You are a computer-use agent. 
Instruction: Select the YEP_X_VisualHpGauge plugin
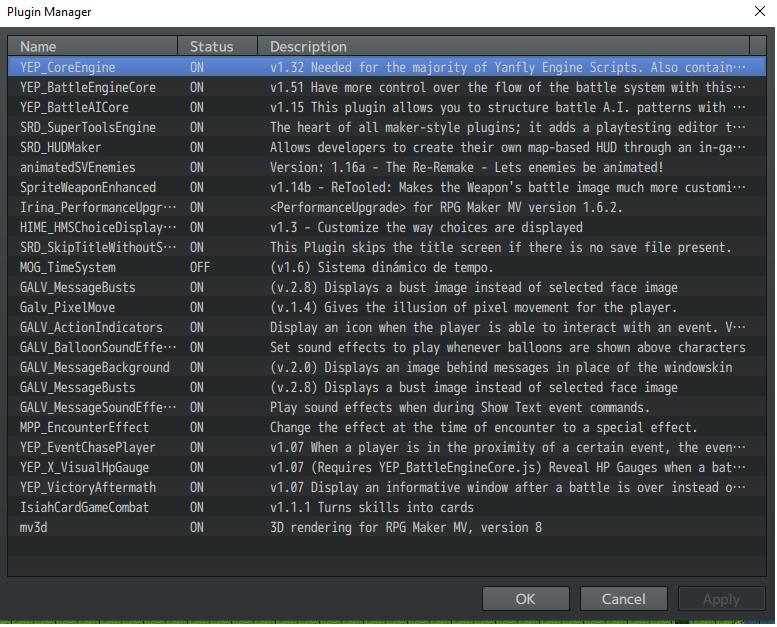(387, 467)
